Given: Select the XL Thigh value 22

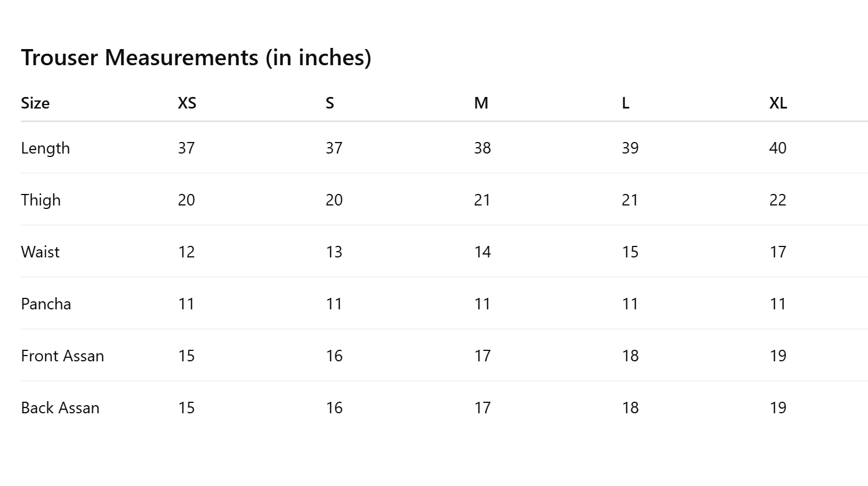Looking at the screenshot, I should click(777, 200).
